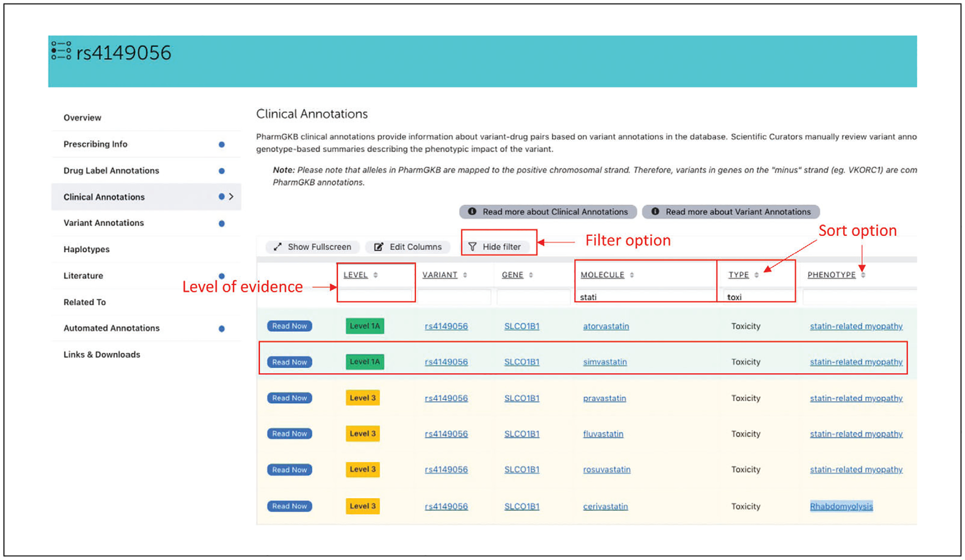This screenshot has height=560, width=965.
Task: Click Level 3 badge in cerivastatin row
Action: 363,506
